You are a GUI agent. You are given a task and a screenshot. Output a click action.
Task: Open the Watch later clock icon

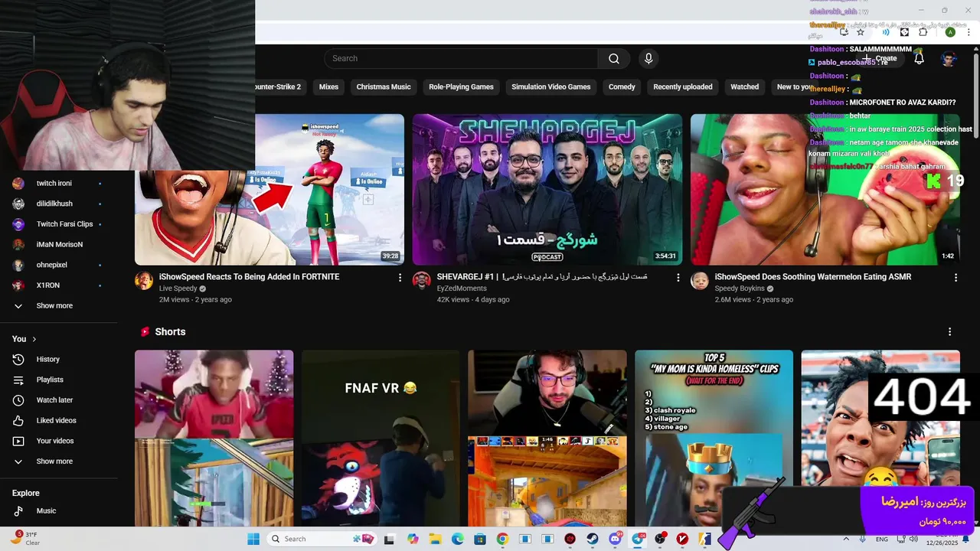tap(18, 400)
